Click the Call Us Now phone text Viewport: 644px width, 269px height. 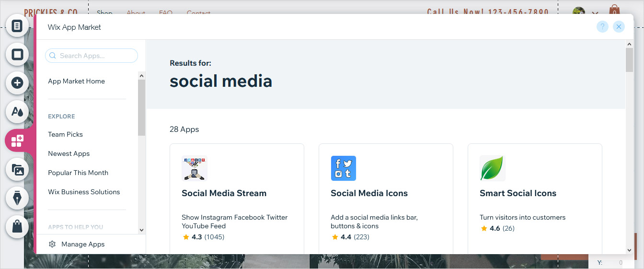coord(488,12)
